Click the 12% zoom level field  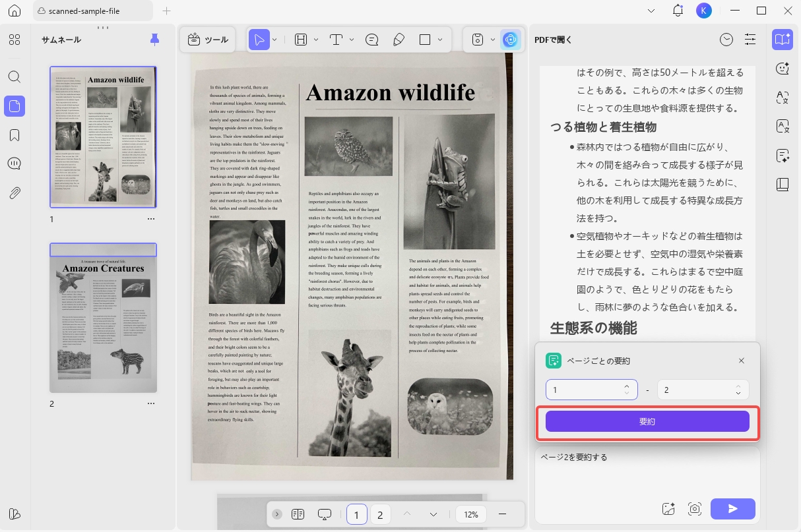(x=471, y=514)
